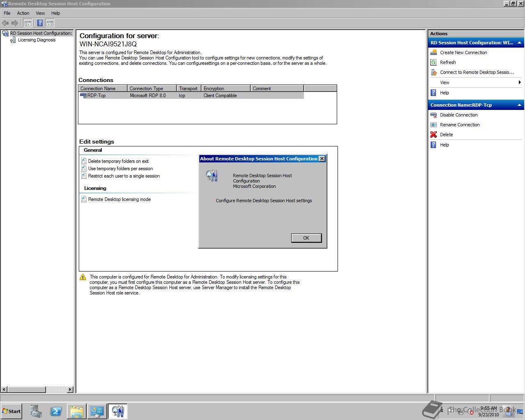
Task: Open the View menu
Action: (x=40, y=13)
